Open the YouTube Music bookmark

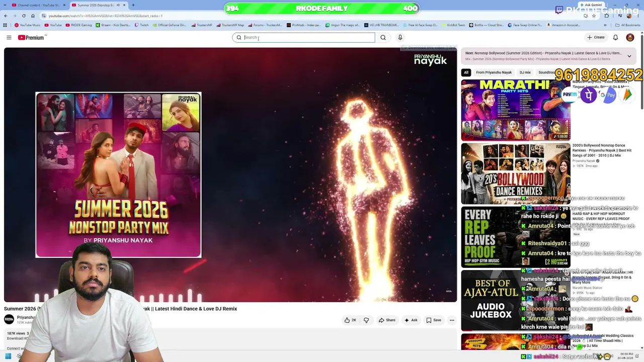coord(27,25)
